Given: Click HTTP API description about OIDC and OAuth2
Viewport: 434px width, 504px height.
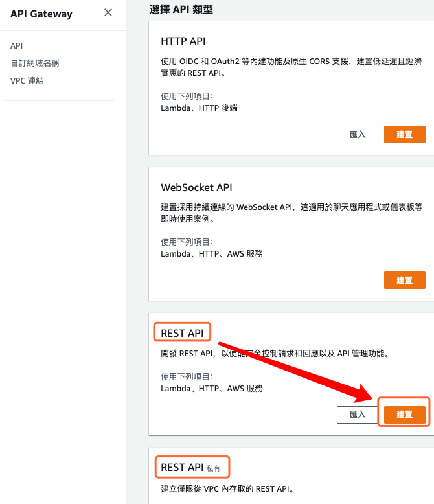Looking at the screenshot, I should [291, 67].
